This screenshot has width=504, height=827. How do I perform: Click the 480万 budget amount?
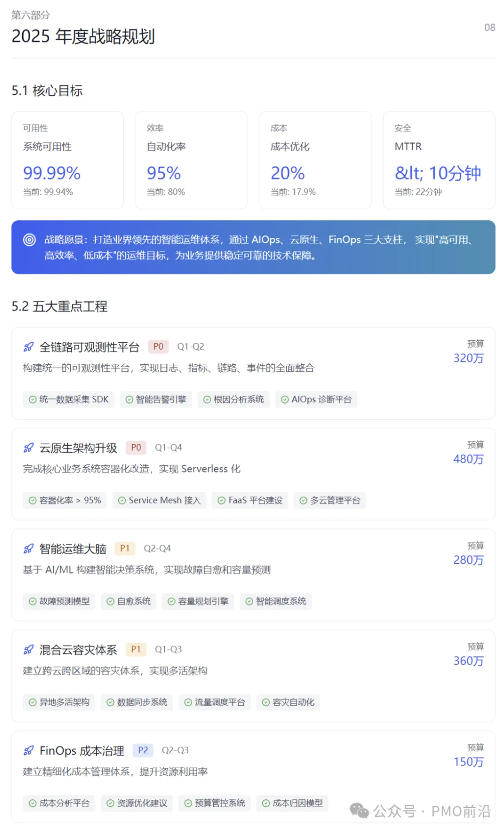pos(468,459)
